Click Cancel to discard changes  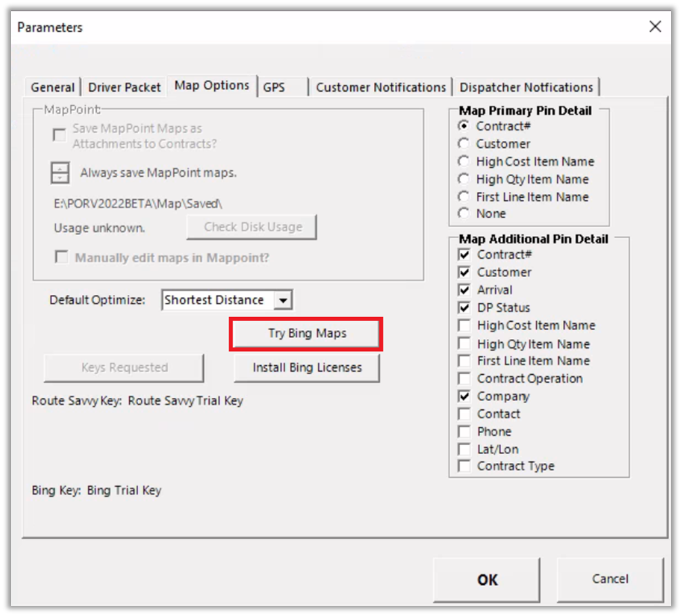610,579
